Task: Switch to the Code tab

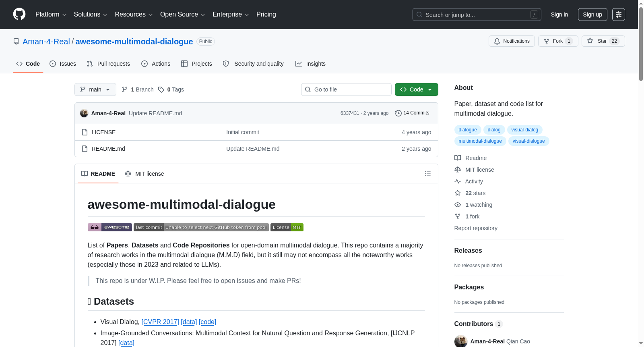Action: coord(28,64)
